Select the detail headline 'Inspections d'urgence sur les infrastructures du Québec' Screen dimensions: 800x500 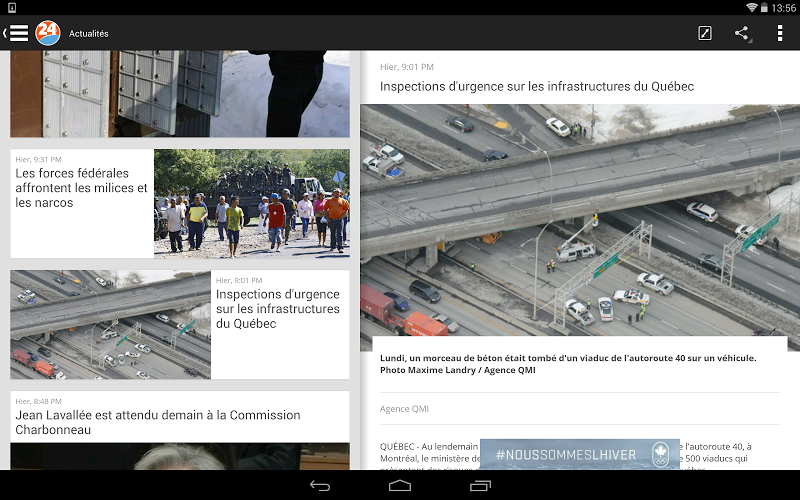click(537, 86)
